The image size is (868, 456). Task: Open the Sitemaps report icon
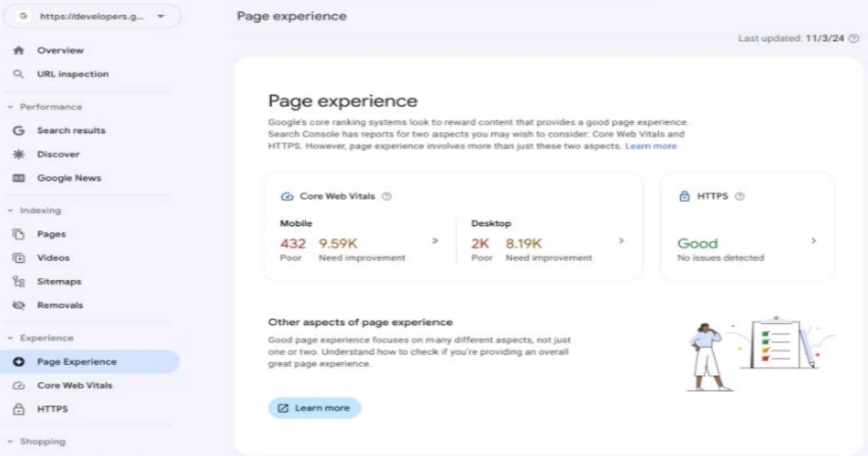(x=19, y=281)
